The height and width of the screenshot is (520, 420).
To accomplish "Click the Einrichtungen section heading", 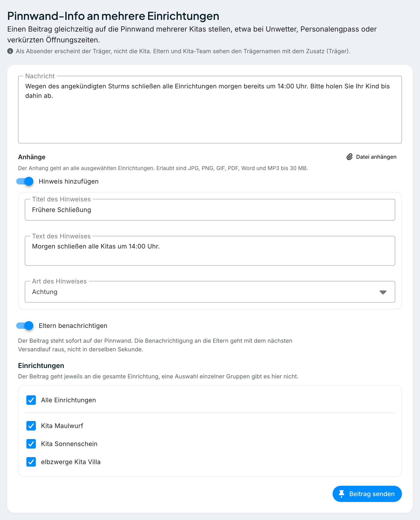I will point(41,366).
